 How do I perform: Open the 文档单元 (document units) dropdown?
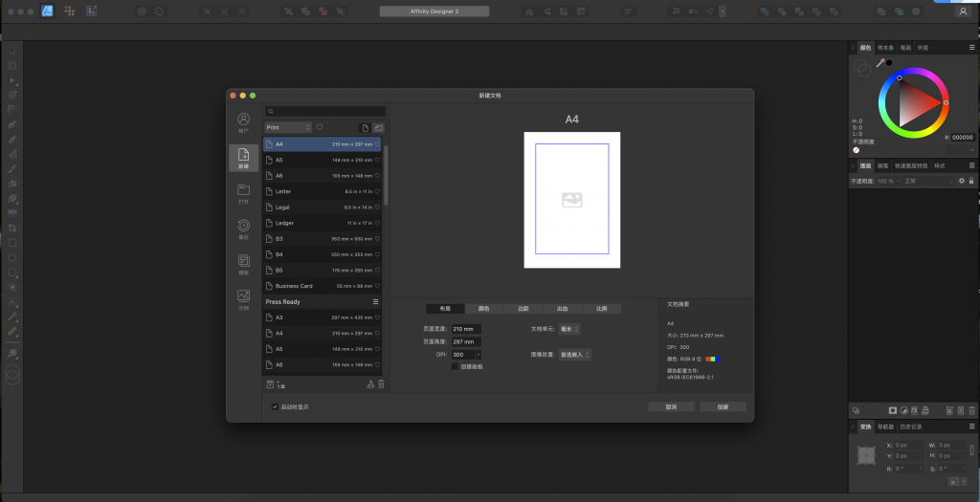pyautogui.click(x=569, y=329)
